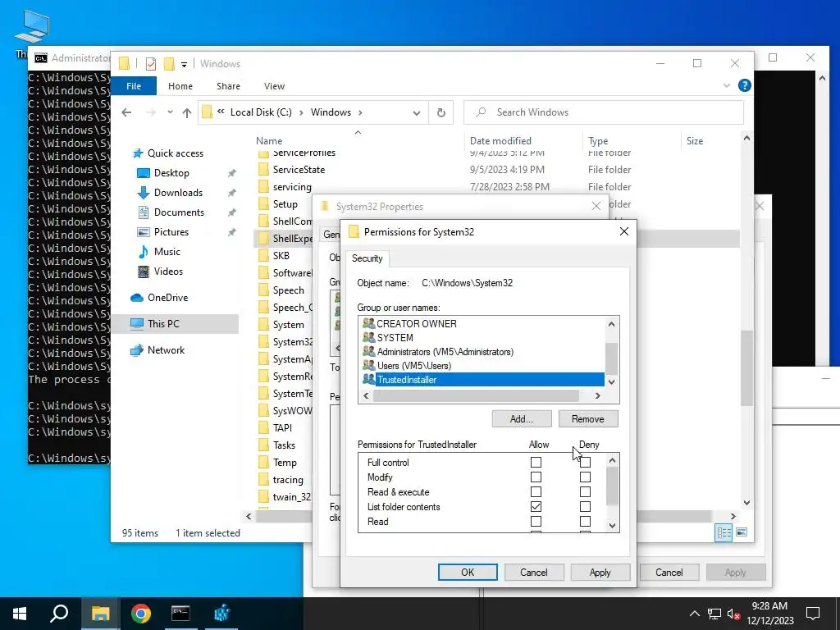Launch Google Chrome from taskbar
840x630 pixels.
tap(141, 614)
